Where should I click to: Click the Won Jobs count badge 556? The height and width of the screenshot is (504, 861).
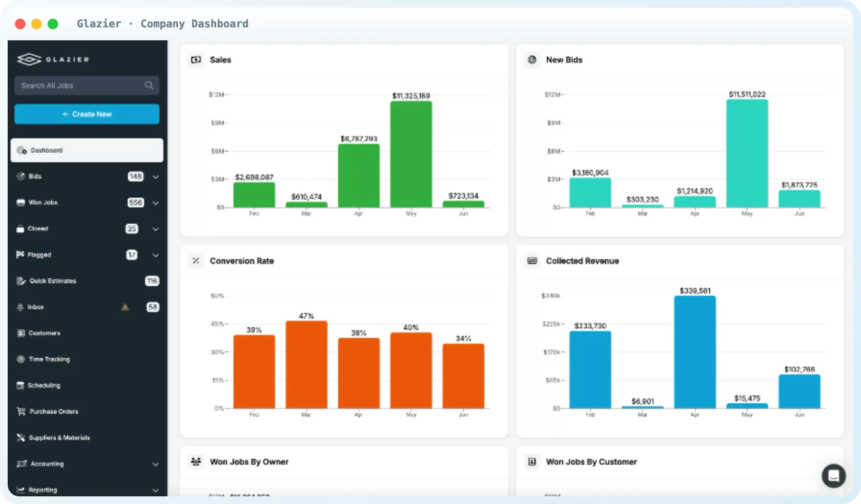coord(136,203)
